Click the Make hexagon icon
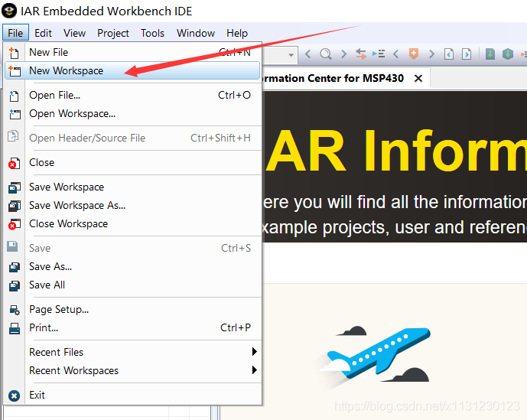Screen dimensions: 527x420 click(x=508, y=54)
